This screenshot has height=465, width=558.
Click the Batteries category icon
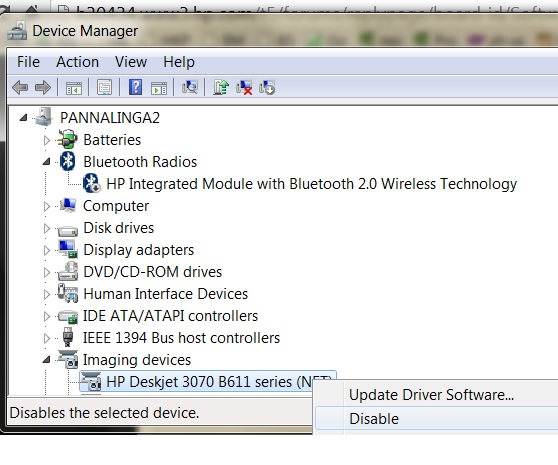(x=67, y=139)
